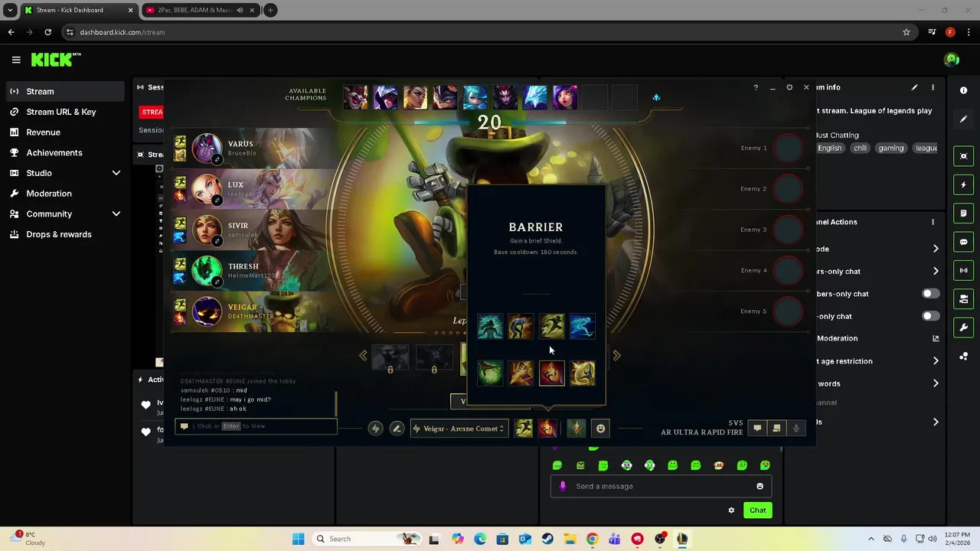
Task: Open the ward skin selector icon
Action: [577, 429]
